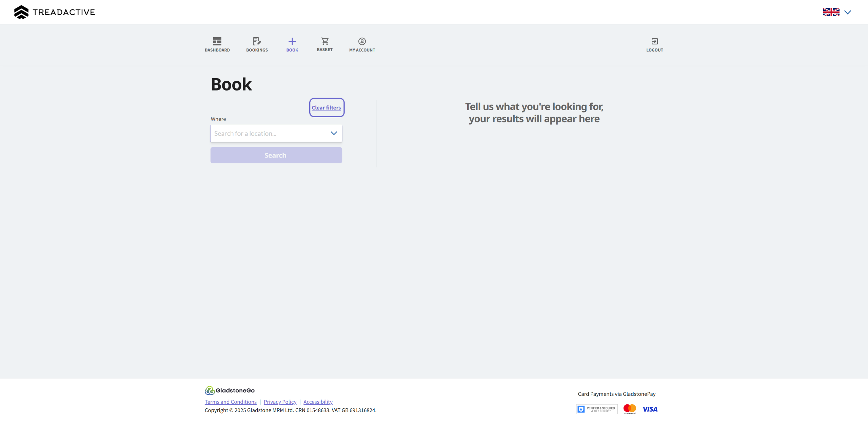Open My Account profile icon

tap(362, 42)
